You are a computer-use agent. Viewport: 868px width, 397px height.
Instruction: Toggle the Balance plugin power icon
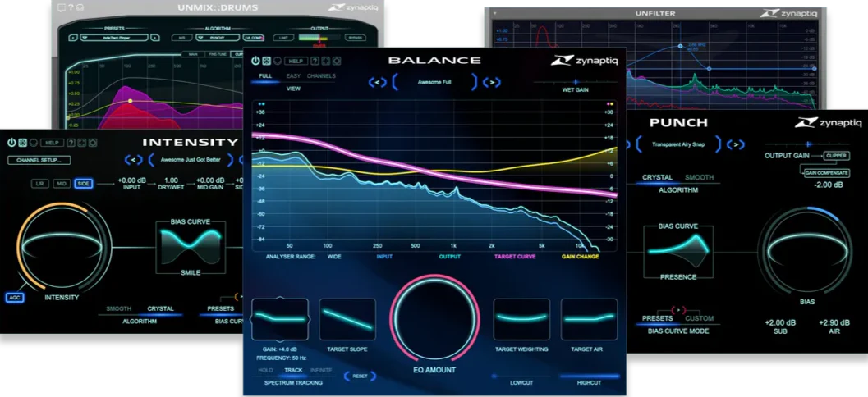[x=255, y=61]
